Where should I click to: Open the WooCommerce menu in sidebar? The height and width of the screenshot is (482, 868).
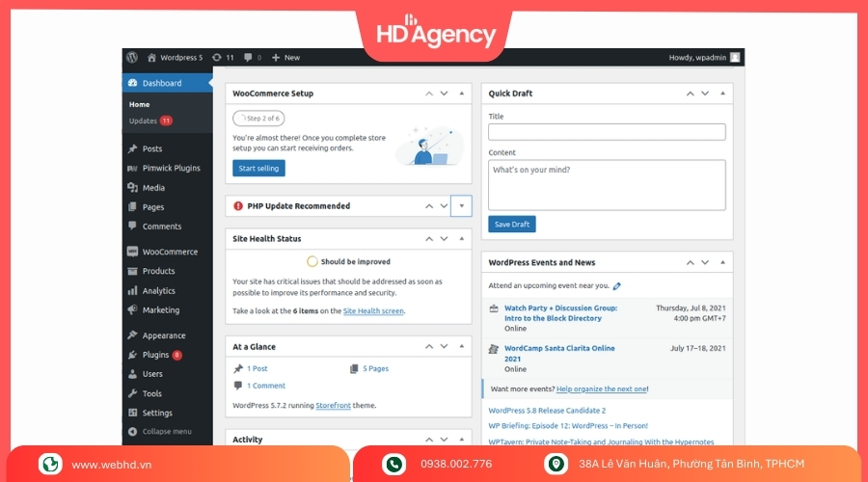(170, 252)
